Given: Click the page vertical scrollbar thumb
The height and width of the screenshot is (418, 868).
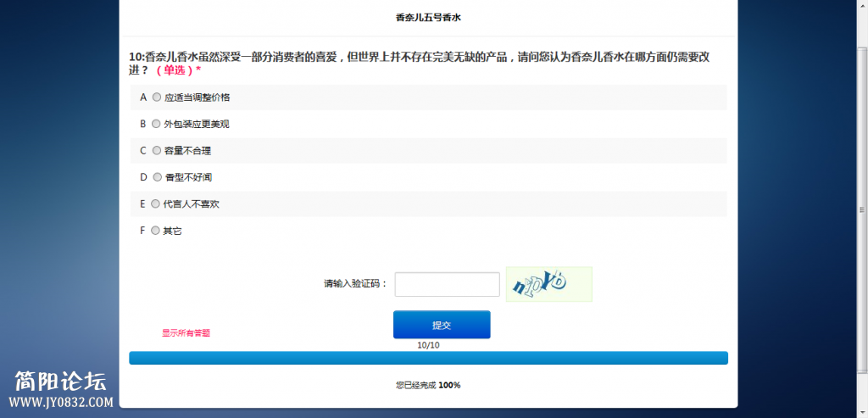Looking at the screenshot, I should pyautogui.click(x=862, y=210).
